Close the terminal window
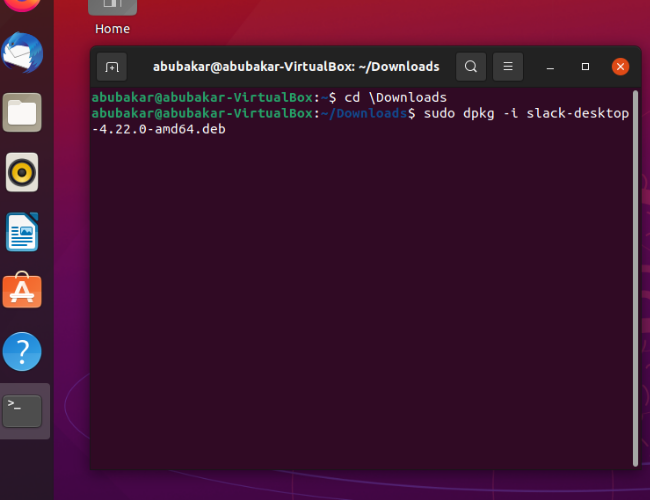Image resolution: width=650 pixels, height=500 pixels. [620, 67]
